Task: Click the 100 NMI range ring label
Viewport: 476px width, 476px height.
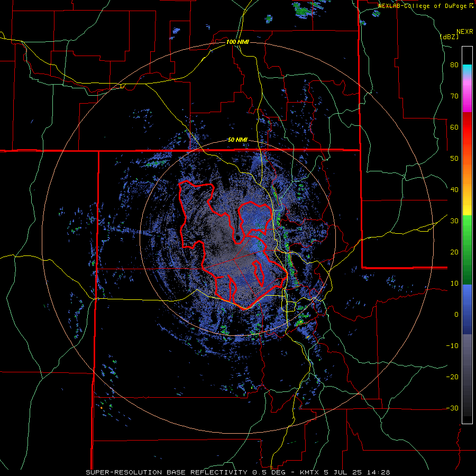Action: click(x=237, y=42)
